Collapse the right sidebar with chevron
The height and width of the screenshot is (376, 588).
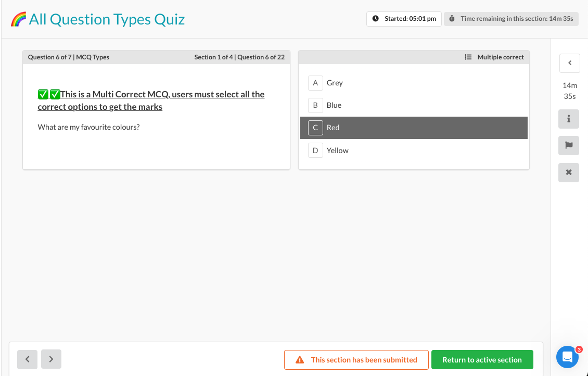570,63
